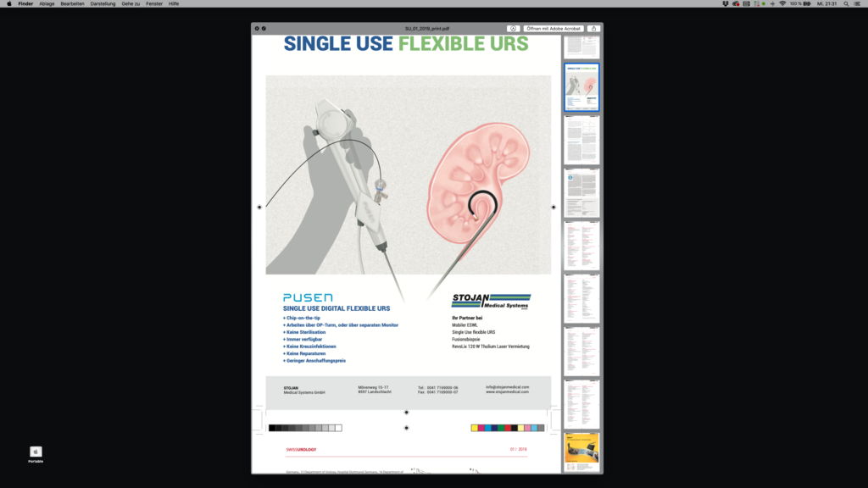This screenshot has height=488, width=868.
Task: Open the Notification Center icon
Action: click(x=857, y=4)
